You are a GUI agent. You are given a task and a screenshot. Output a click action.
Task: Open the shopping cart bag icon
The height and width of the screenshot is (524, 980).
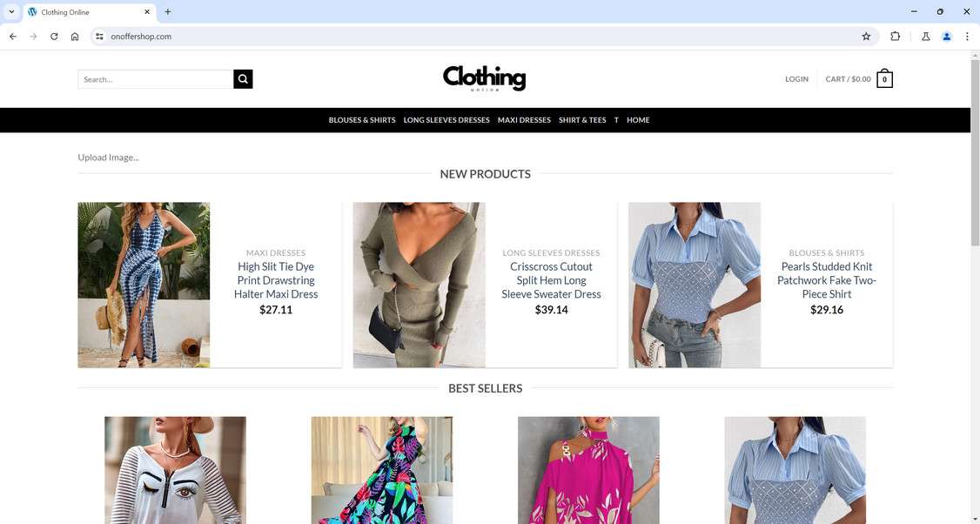(x=884, y=79)
